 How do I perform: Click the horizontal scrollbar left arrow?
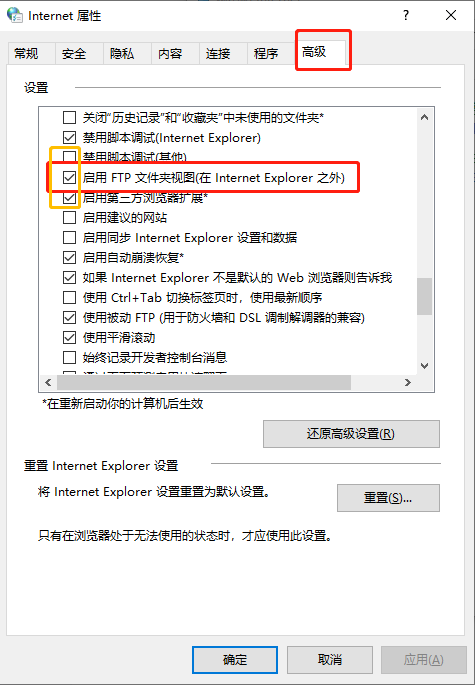click(x=48, y=383)
